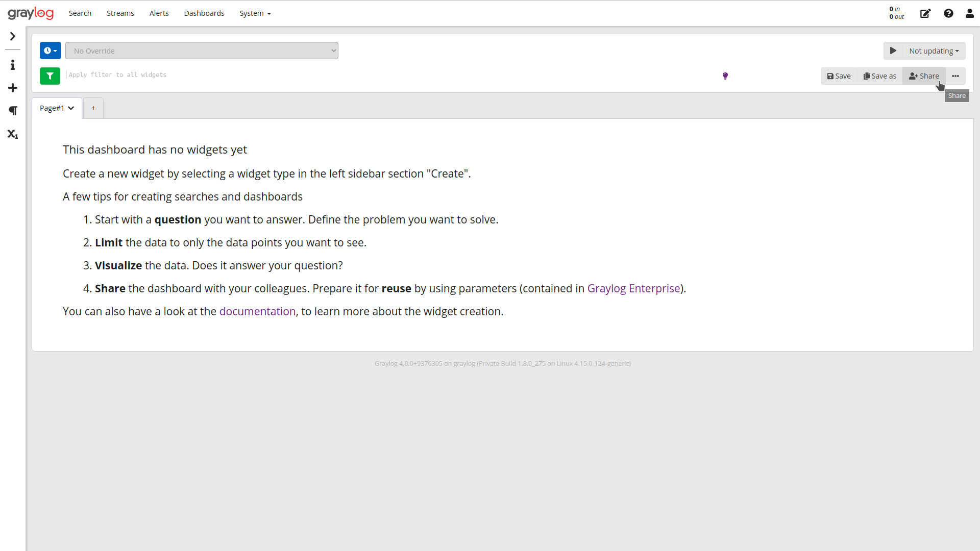Click the edit pencil icon in header
The height and width of the screenshot is (551, 980).
point(925,13)
